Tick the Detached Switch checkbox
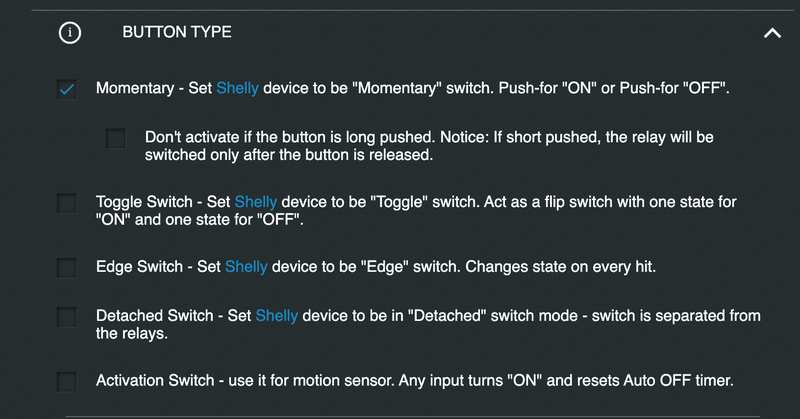 point(67,317)
